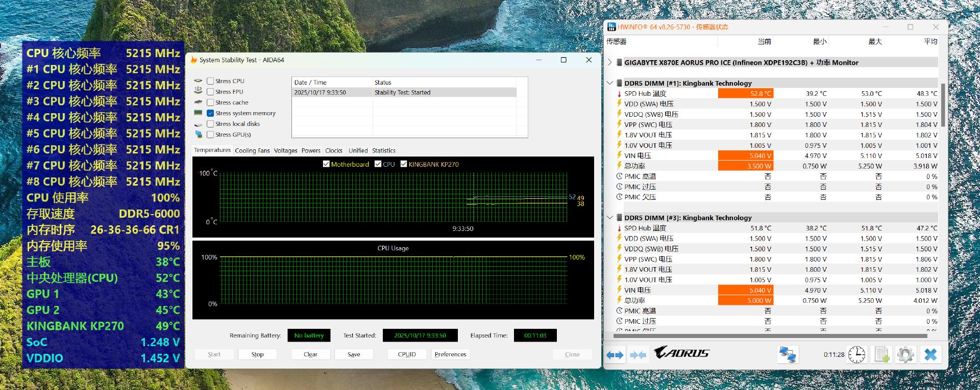
Task: Click lightning icon on DIMM #1 VIN row
Action: pos(619,155)
